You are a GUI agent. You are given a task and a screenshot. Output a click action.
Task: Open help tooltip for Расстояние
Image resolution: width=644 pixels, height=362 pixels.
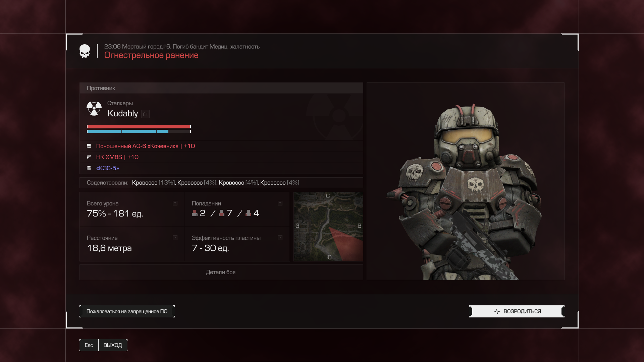[175, 238]
